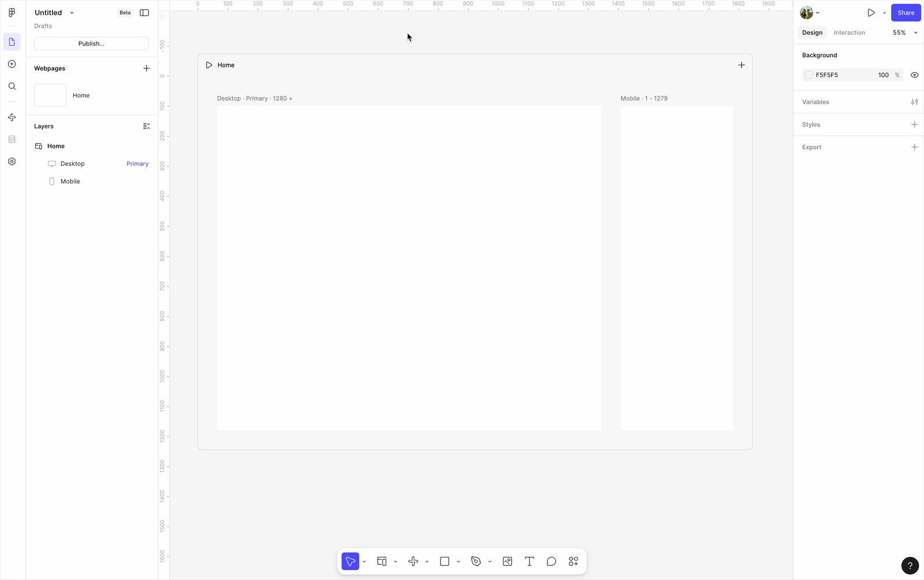Click the image insert tool icon
The width and height of the screenshot is (924, 580).
pyautogui.click(x=508, y=562)
